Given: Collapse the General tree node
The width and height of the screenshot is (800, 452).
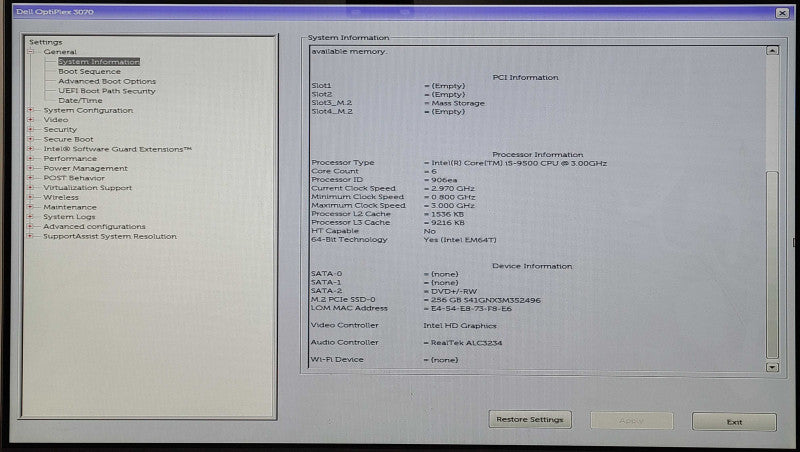Looking at the screenshot, I should pos(31,52).
